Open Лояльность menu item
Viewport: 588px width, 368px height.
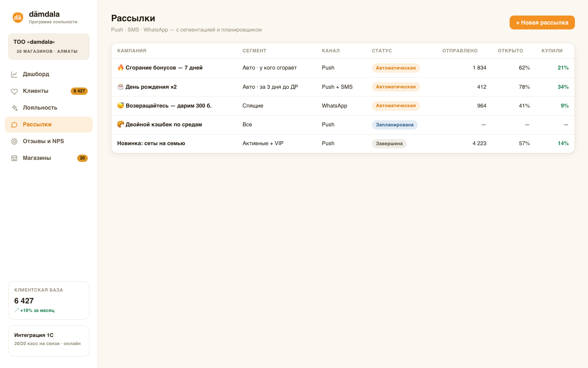click(49, 108)
